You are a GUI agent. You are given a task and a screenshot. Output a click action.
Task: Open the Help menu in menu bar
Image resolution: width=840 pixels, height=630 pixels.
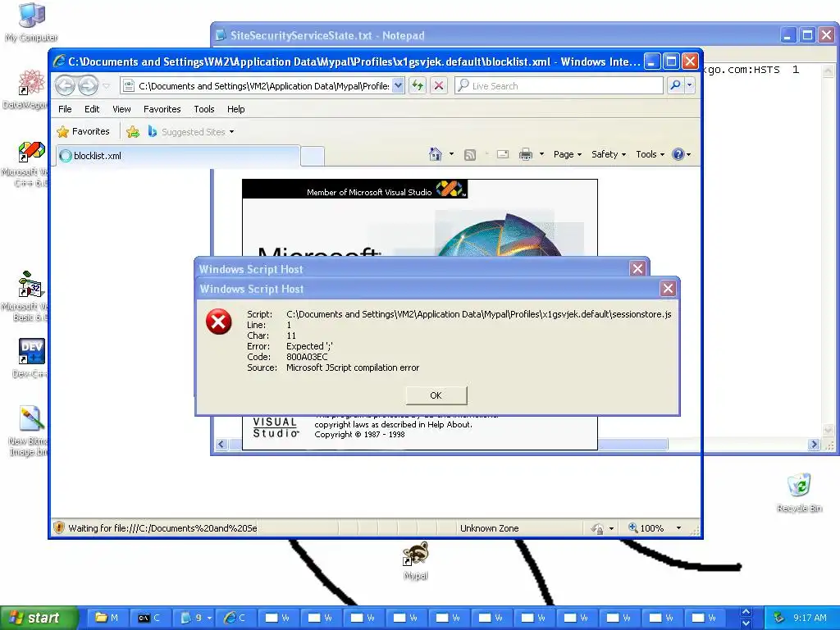click(235, 109)
